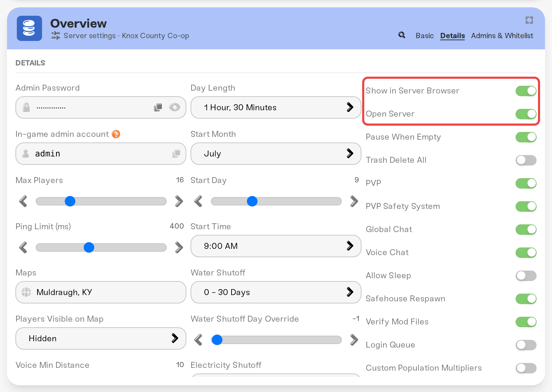Toggle Show in Server Browser

pos(526,91)
